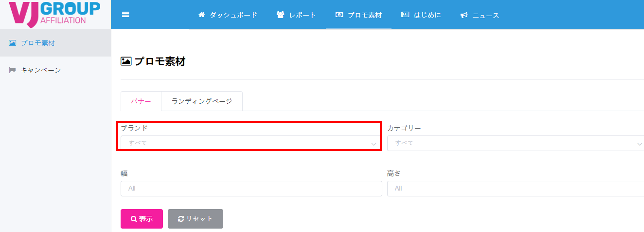Viewport: 644px width, 232px height.
Task: Click the レポート users icon
Action: [x=280, y=15]
